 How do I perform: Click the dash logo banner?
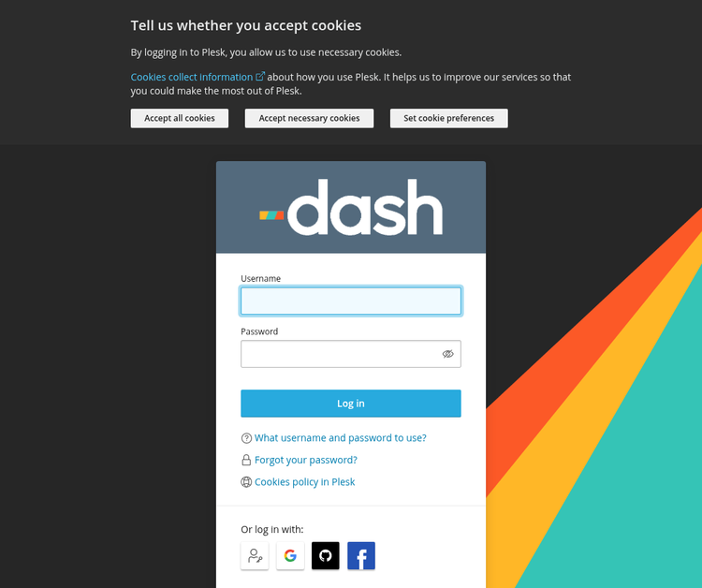pyautogui.click(x=351, y=207)
